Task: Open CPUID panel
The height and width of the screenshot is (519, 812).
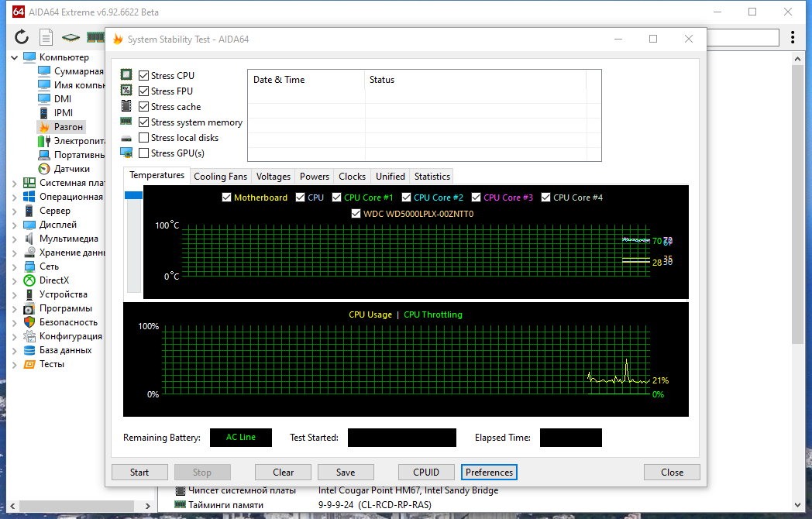Action: click(x=426, y=473)
